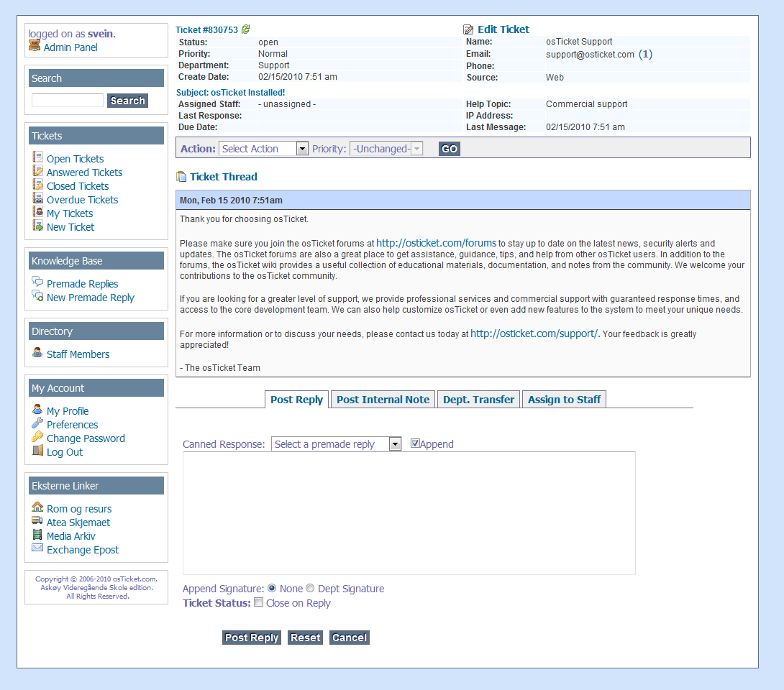Viewport: 784px width, 690px height.
Task: Open the Admin Panel link
Action: pos(70,47)
